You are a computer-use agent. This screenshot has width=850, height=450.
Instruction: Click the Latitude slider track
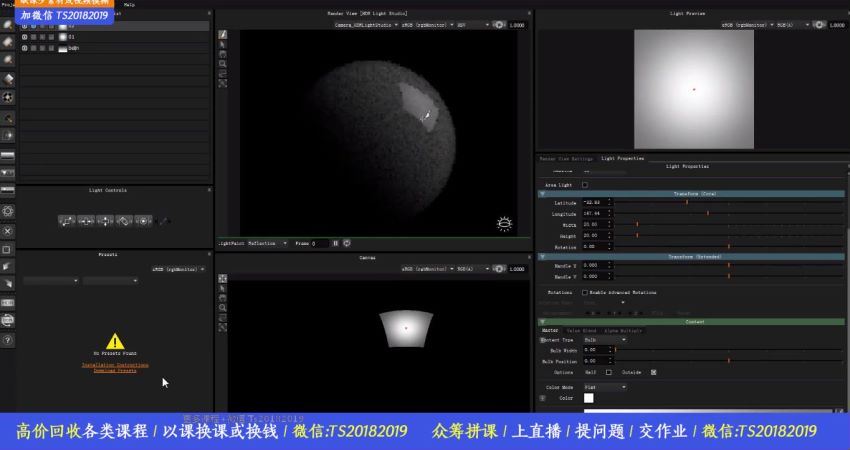pos(729,202)
